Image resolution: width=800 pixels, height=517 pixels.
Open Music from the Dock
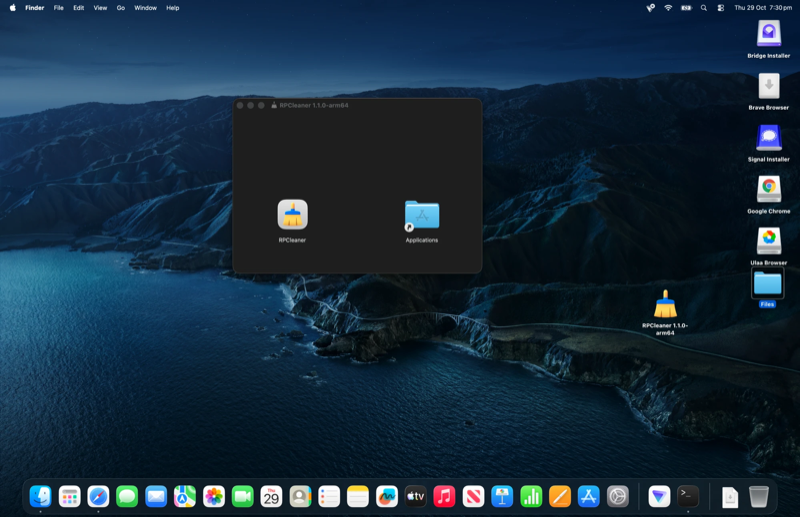[x=444, y=496]
